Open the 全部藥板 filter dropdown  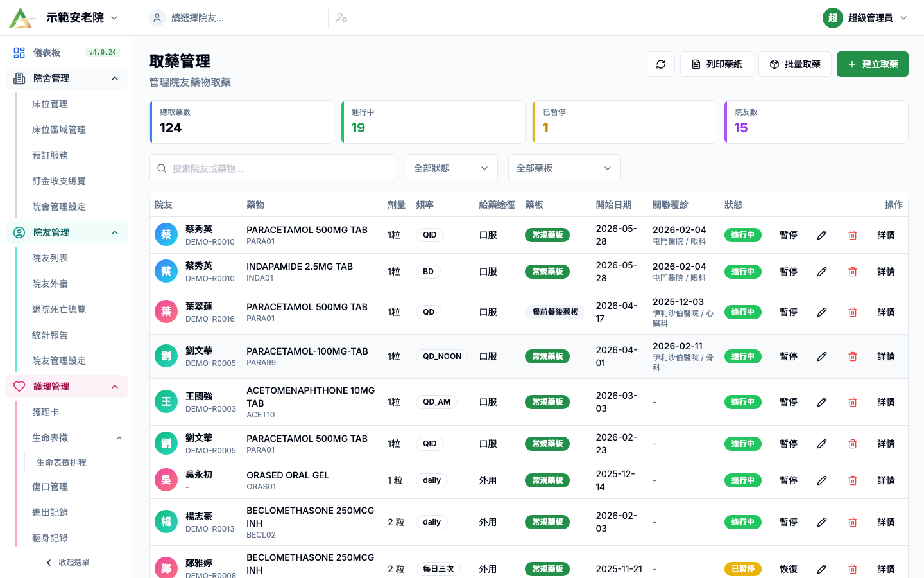point(565,168)
